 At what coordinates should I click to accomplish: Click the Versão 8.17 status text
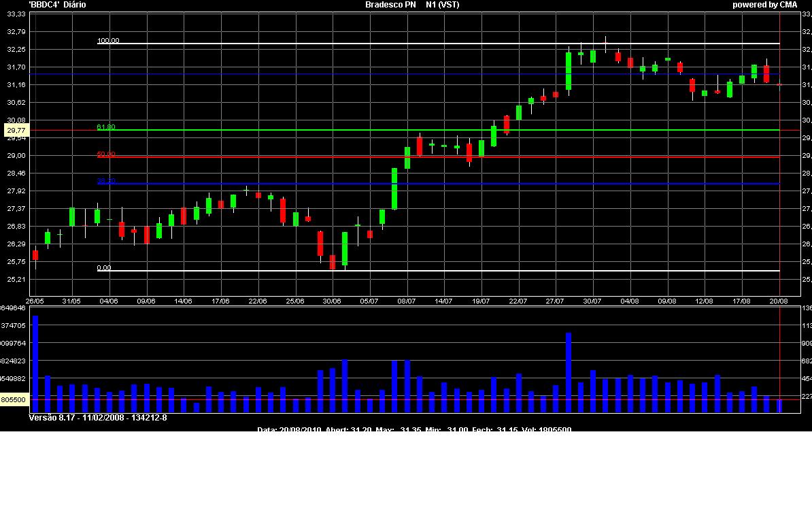tap(97, 418)
